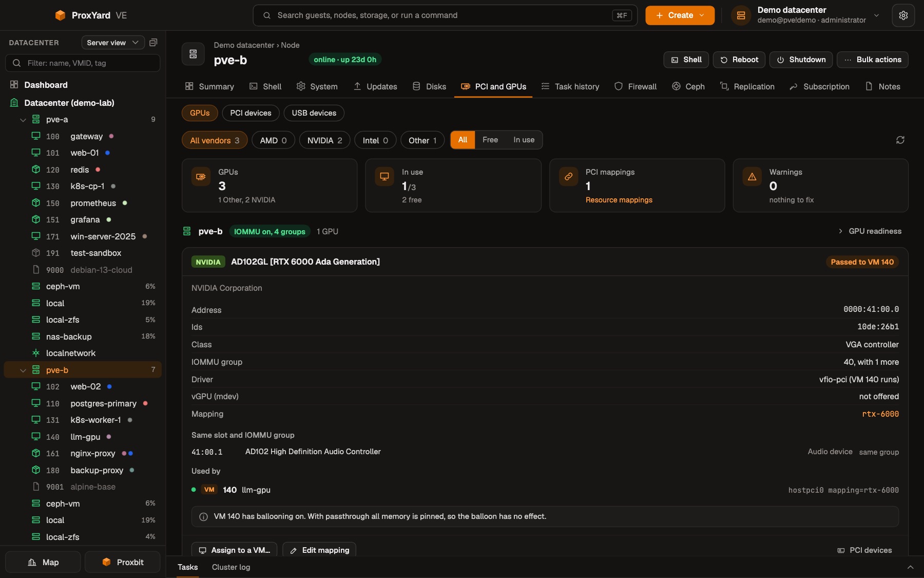Select VM 140 llm-gpu in the tree

[x=82, y=437]
